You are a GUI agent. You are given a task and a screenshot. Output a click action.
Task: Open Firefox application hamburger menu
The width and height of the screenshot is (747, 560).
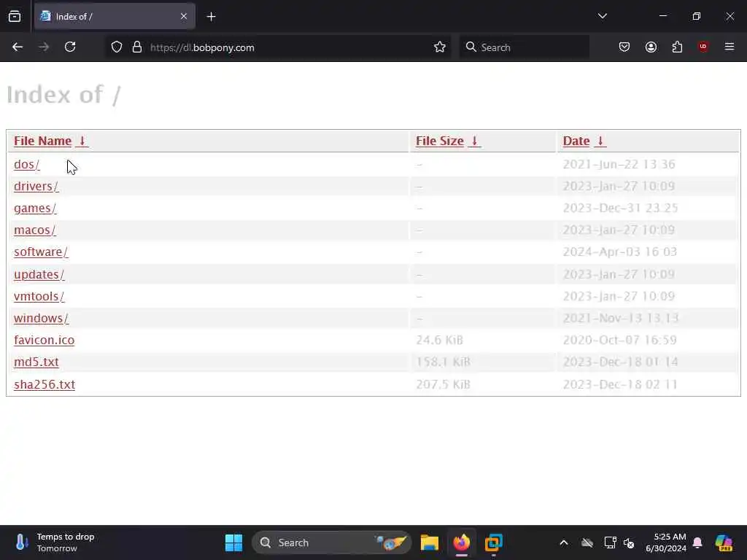[729, 47]
